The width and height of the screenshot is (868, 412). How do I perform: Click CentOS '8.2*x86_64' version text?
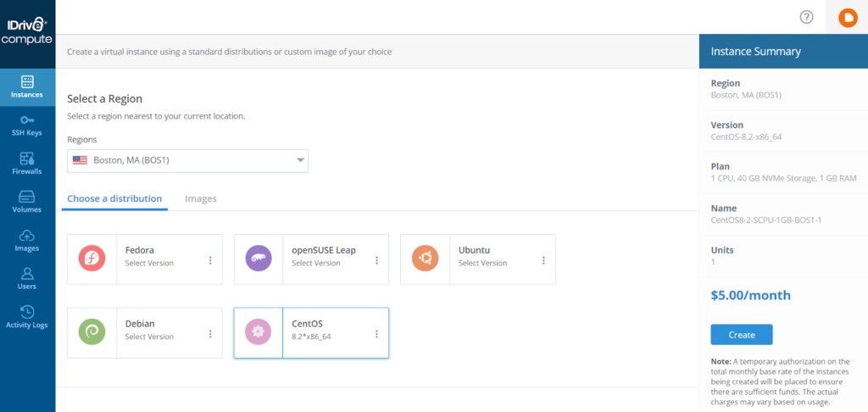pyautogui.click(x=311, y=337)
